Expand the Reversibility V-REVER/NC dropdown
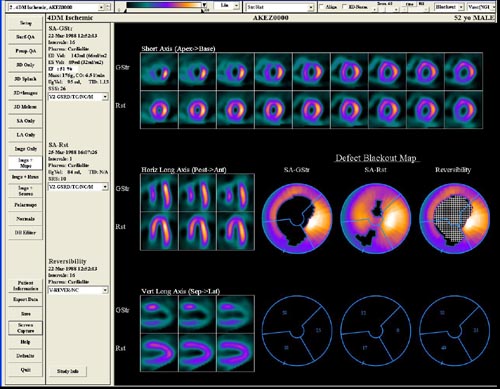The width and height of the screenshot is (500, 389). 78,290
